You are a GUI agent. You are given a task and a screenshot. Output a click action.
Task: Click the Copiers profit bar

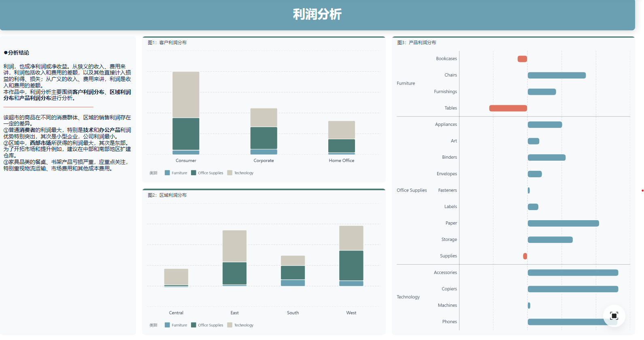(x=573, y=289)
